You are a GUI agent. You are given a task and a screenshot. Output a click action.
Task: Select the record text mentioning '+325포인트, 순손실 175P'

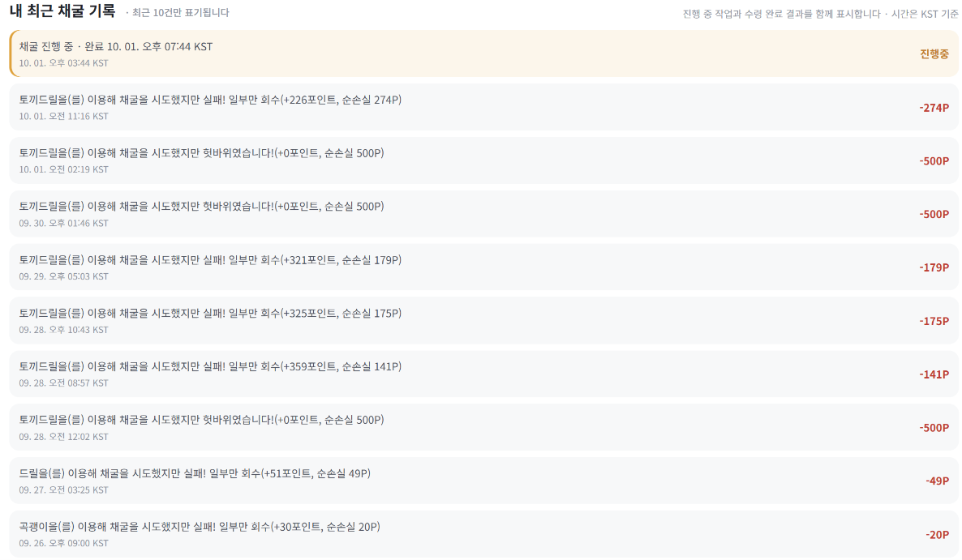click(210, 313)
